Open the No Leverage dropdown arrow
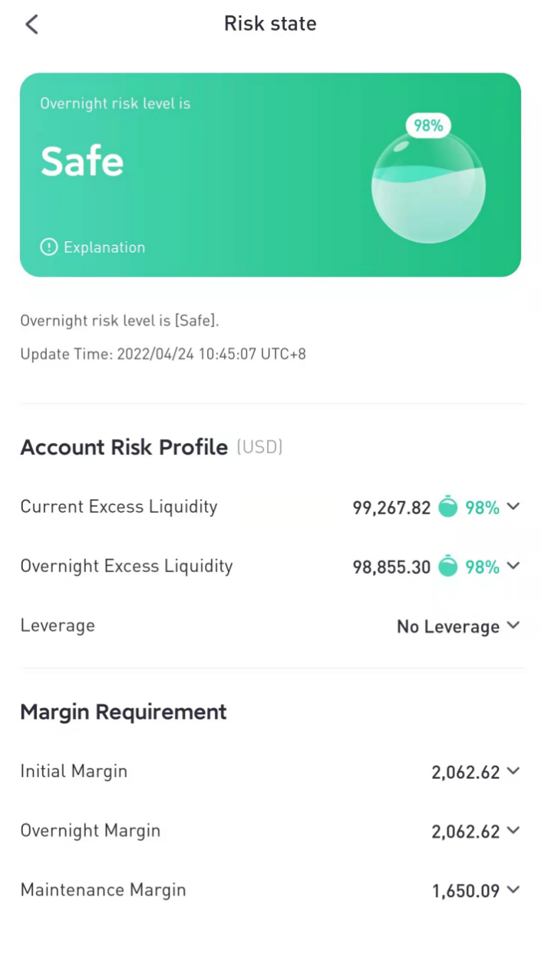Image resolution: width=541 pixels, height=980 pixels. (513, 626)
